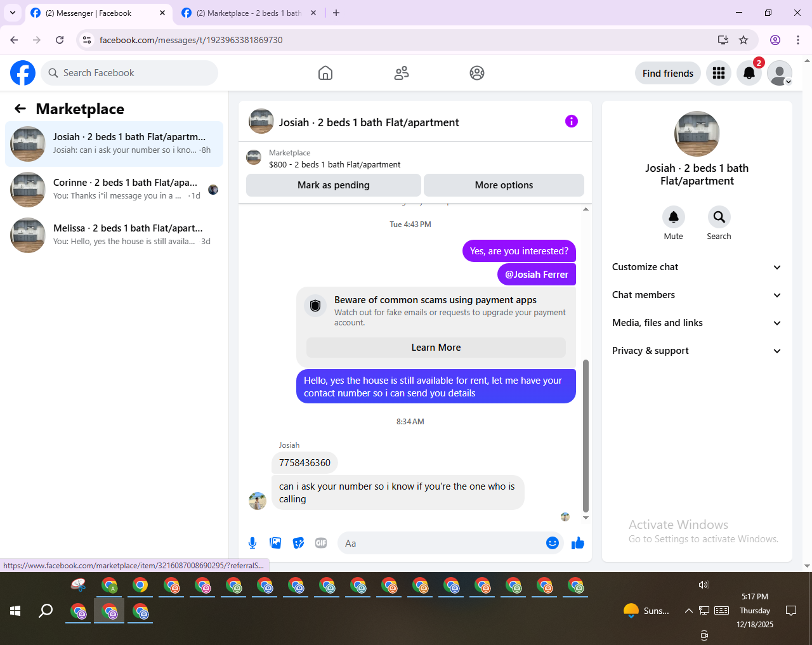Click the attach photo icon
Viewport: 812px width, 645px height.
(x=275, y=543)
